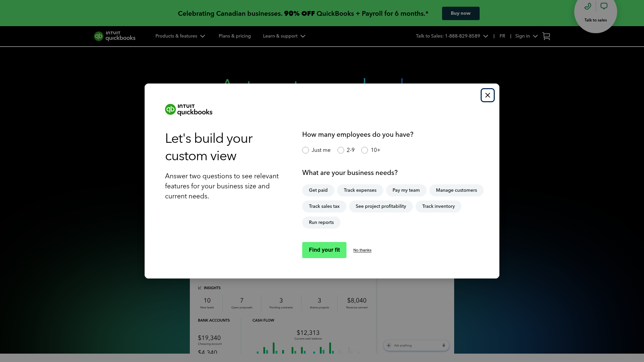This screenshot has width=644, height=362.
Task: Click the plus icon in Ask anything box
Action: [389, 345]
